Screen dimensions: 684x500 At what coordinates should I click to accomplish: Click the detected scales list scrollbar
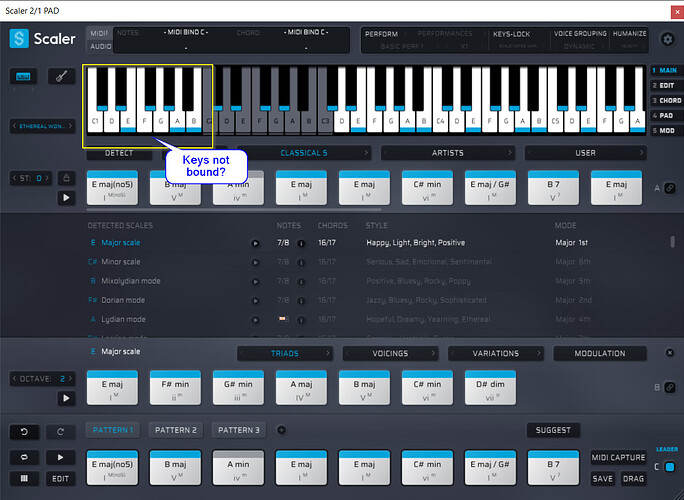coord(673,242)
